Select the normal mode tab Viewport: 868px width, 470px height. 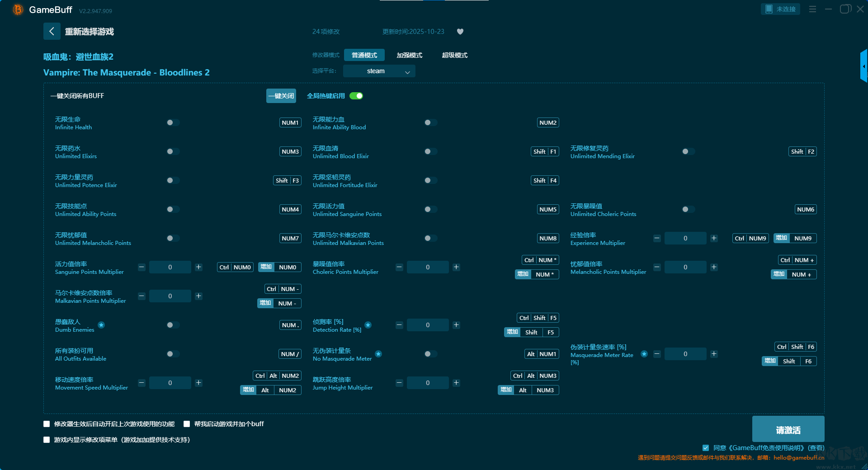click(x=364, y=55)
